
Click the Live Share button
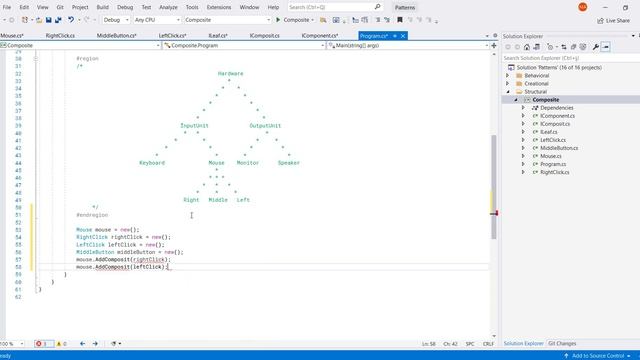point(613,20)
